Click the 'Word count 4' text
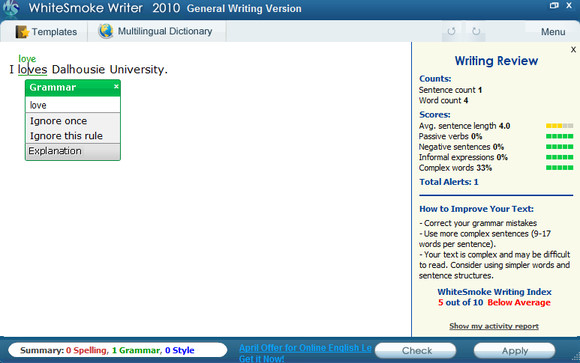Image resolution: width=580 pixels, height=363 pixels. tap(443, 100)
